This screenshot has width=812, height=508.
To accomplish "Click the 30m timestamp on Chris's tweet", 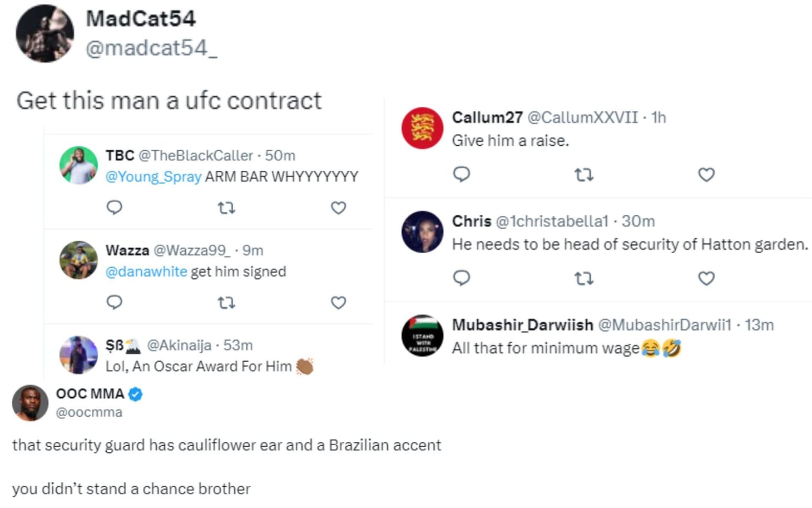I will coord(637,221).
